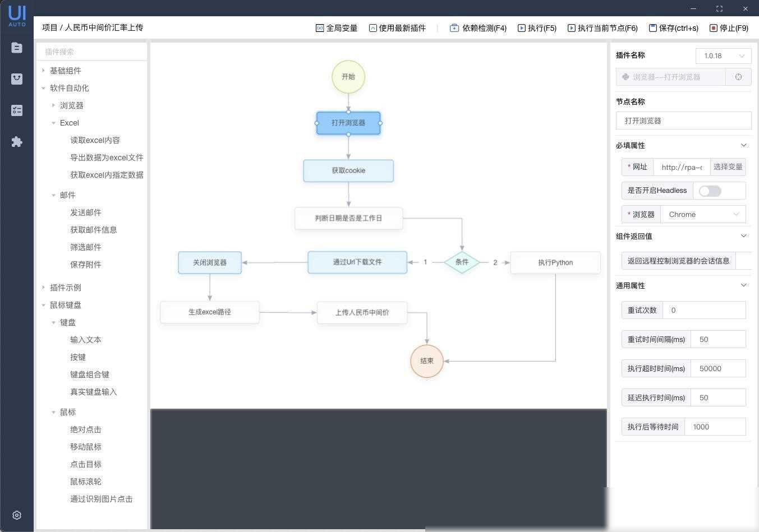Select the 键盘组合键 plugin
This screenshot has height=532, width=759.
coord(90,374)
